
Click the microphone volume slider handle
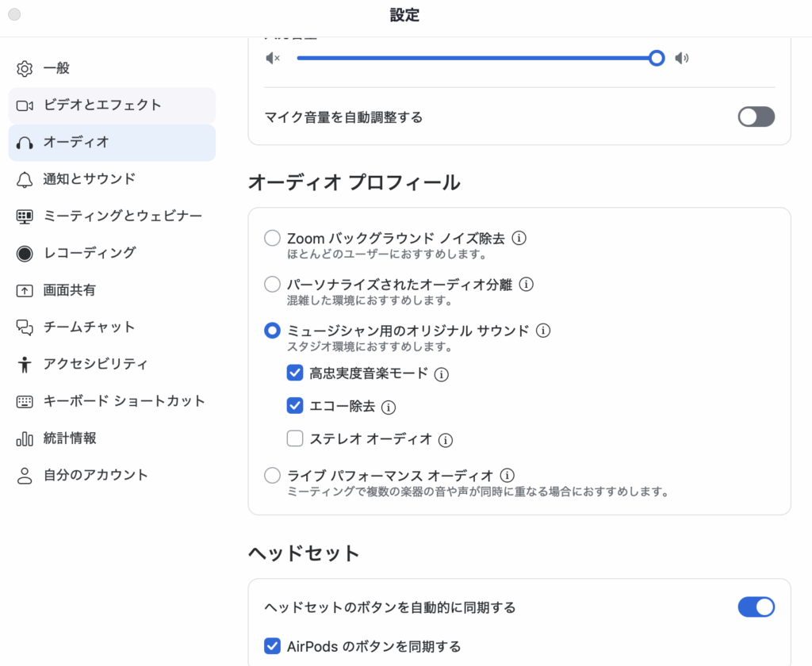coord(657,58)
